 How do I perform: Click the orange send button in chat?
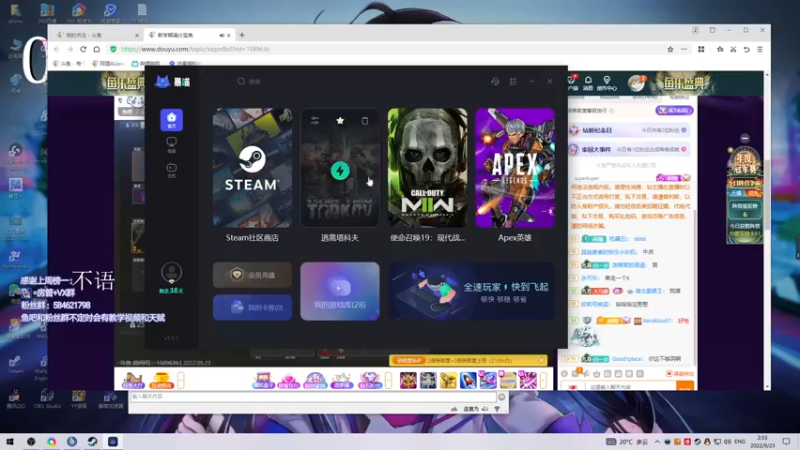click(x=685, y=386)
